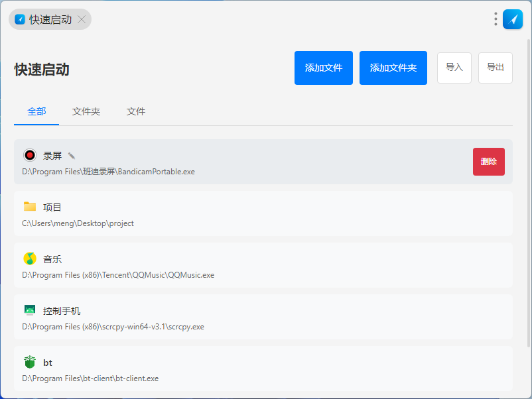Image resolution: width=532 pixels, height=399 pixels.
Task: Click the yellow 项目 folder icon
Action: (x=29, y=207)
